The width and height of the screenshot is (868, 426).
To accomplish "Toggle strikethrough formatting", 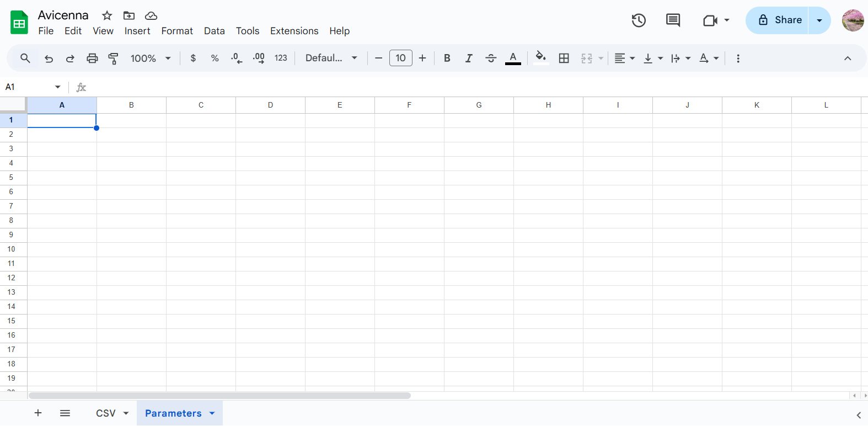I will click(490, 58).
